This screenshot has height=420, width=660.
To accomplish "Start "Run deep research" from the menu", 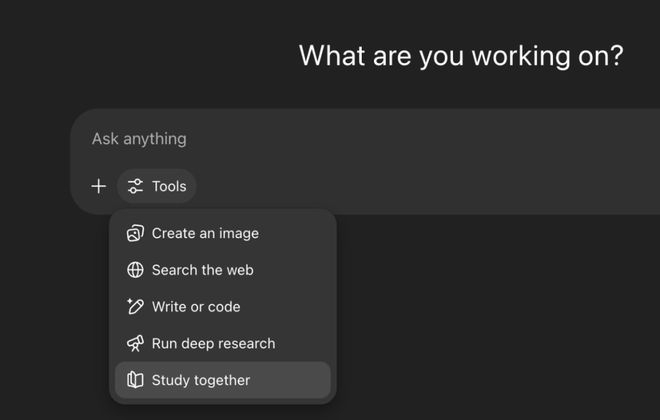I will click(x=213, y=343).
